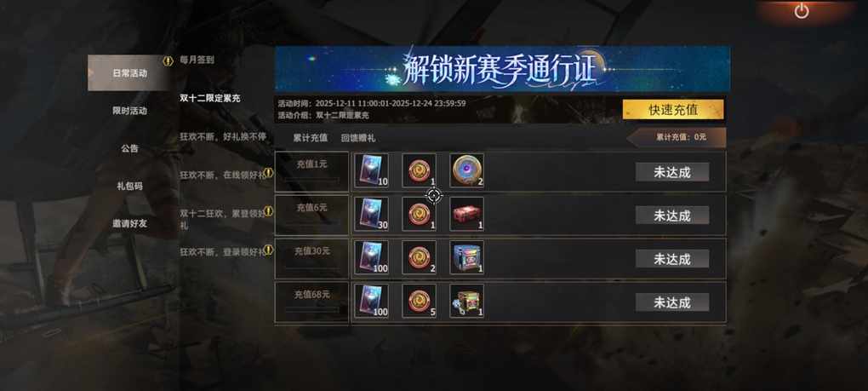Screen dimensions: 868x391
Task: Click the blue gift box in 充值30元 row
Action: coord(466,257)
